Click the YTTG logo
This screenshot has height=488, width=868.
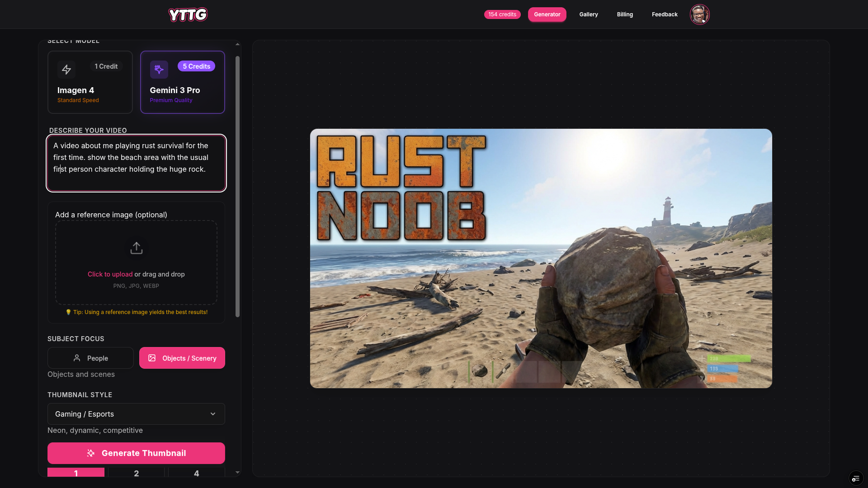tap(188, 14)
